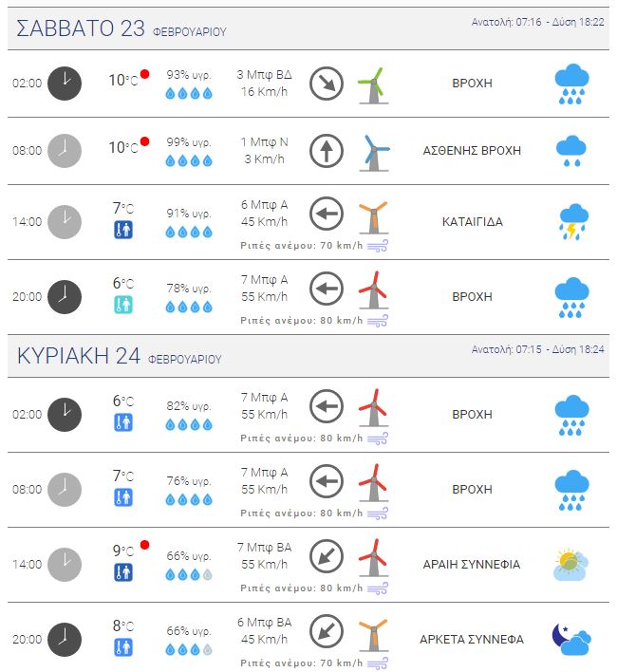Viewport: 617px width, 672px height.
Task: Click the upward wind arrow on Saturday 08:00
Action: (327, 151)
